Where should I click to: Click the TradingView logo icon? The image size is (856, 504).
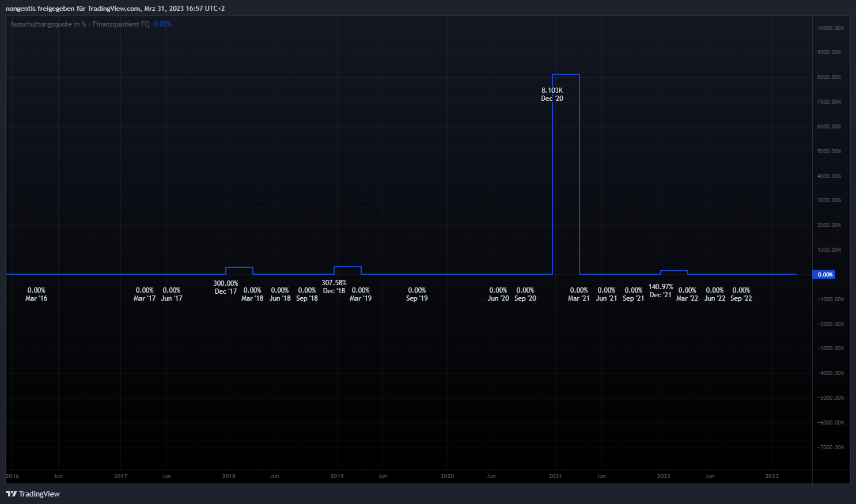11,494
